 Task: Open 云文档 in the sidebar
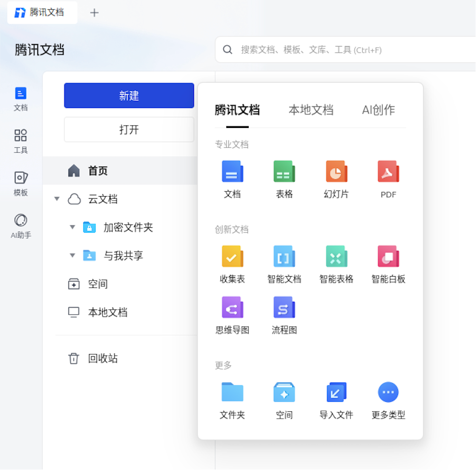click(103, 199)
